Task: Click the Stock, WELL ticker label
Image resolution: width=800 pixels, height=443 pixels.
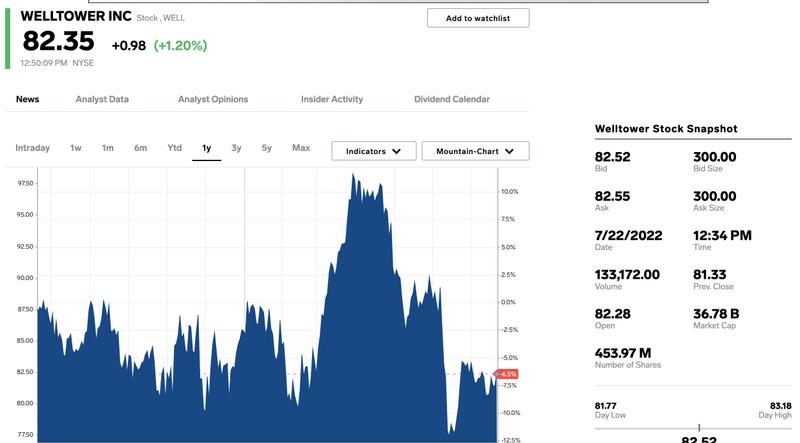Action: (161, 18)
